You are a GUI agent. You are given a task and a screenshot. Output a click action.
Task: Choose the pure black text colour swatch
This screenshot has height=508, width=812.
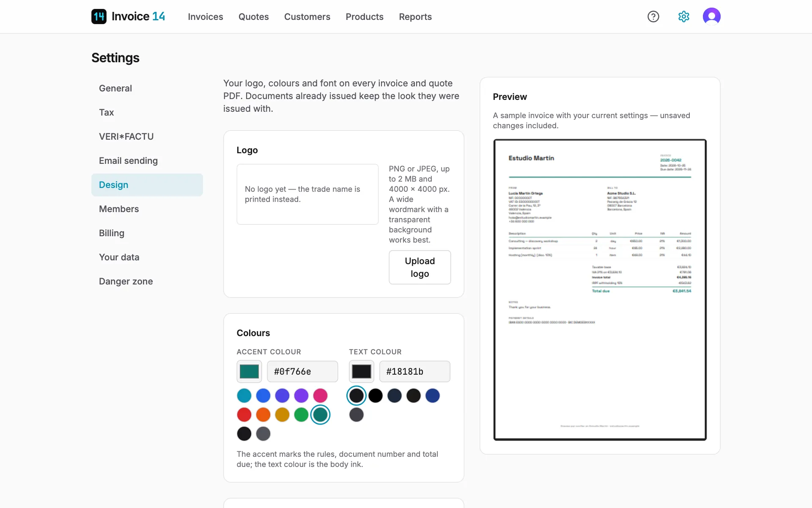376,396
